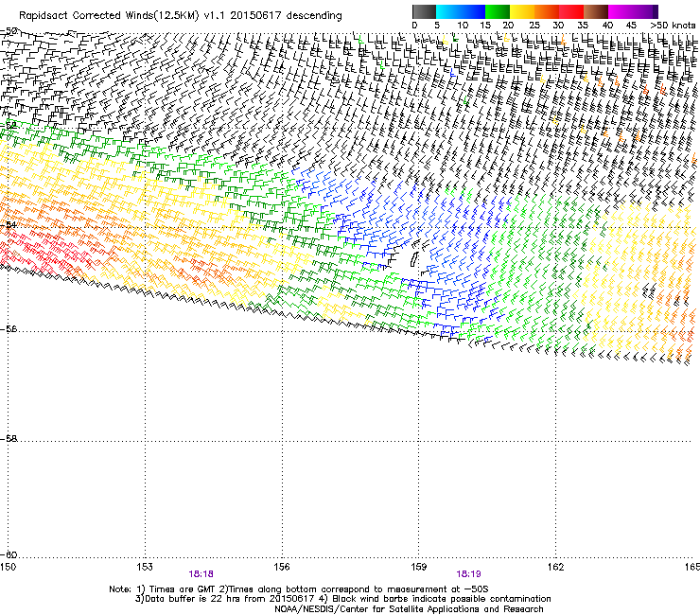Viewport: 700px width, 615px height.
Task: Click the purple time label 18:18
Action: coord(201,574)
